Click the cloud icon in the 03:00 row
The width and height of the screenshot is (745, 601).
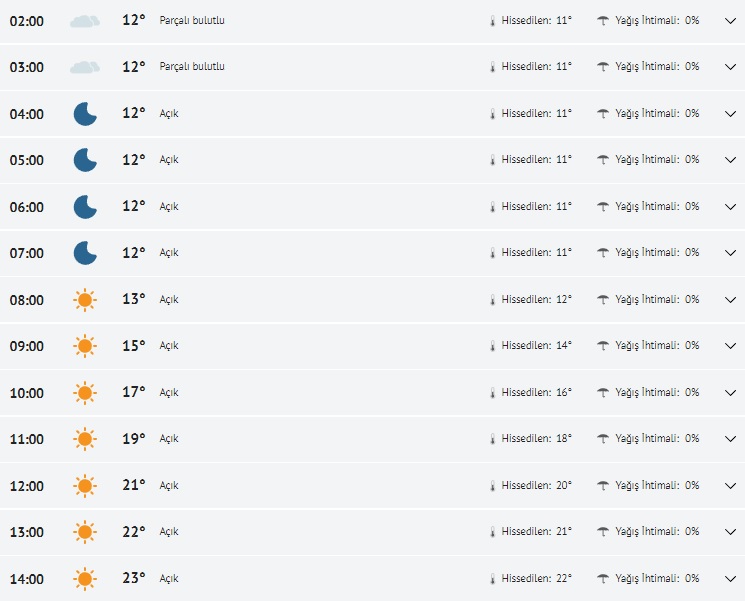pos(85,67)
